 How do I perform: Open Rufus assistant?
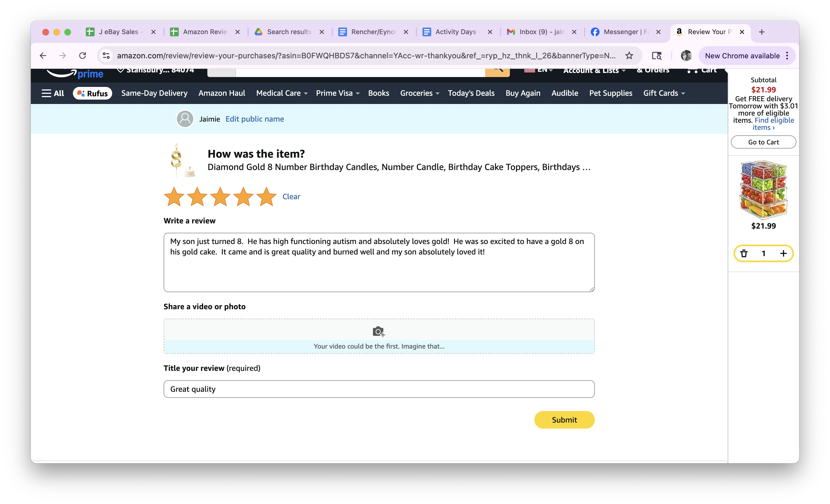92,93
